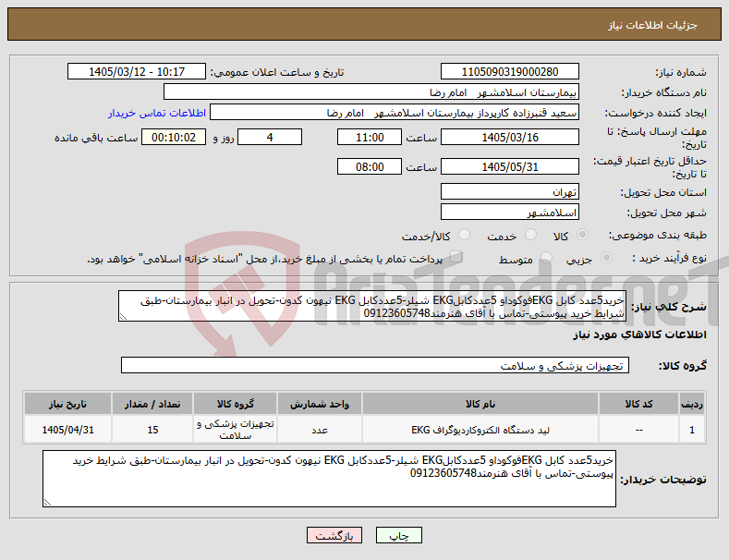Click the resize handle of description box
This screenshot has height=560, width=729.
pyautogui.click(x=123, y=317)
